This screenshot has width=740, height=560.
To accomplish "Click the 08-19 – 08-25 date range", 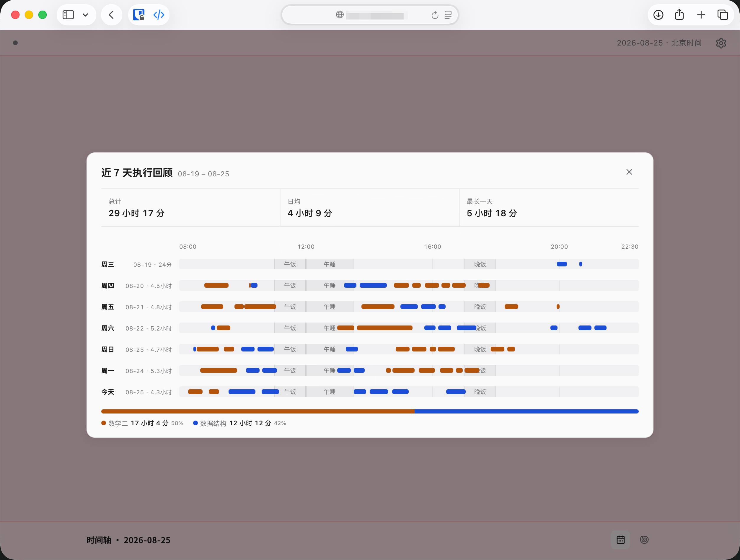I will 203,174.
